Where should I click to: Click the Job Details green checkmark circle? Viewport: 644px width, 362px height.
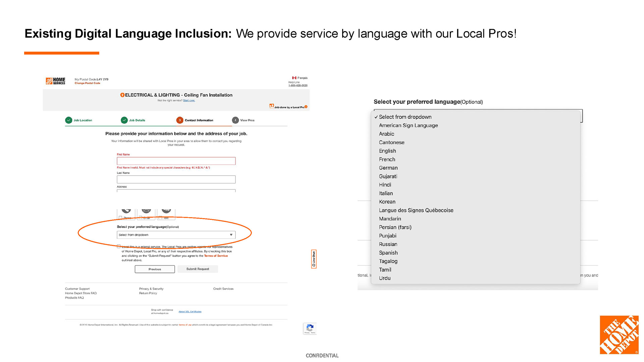coord(124,120)
